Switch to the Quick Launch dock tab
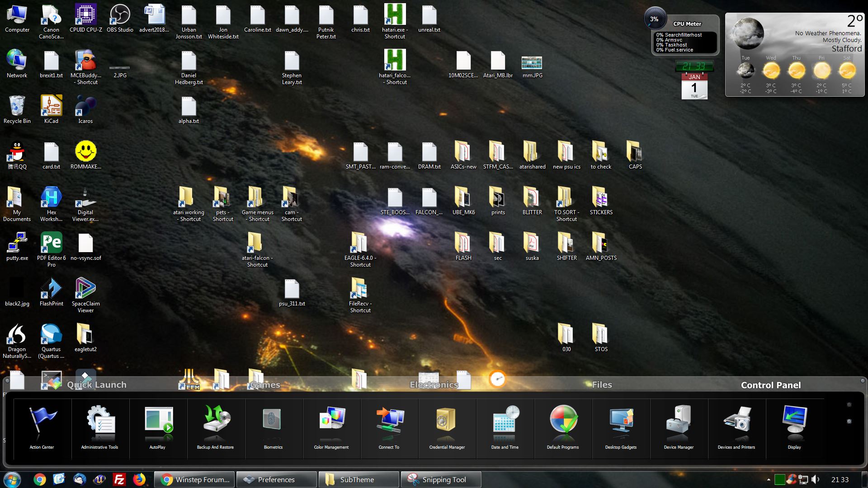The width and height of the screenshot is (868, 488). click(96, 385)
